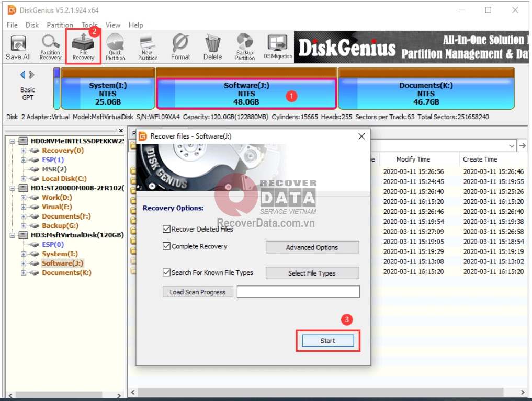
Task: Start the Quick Partition tool
Action: pyautogui.click(x=116, y=48)
